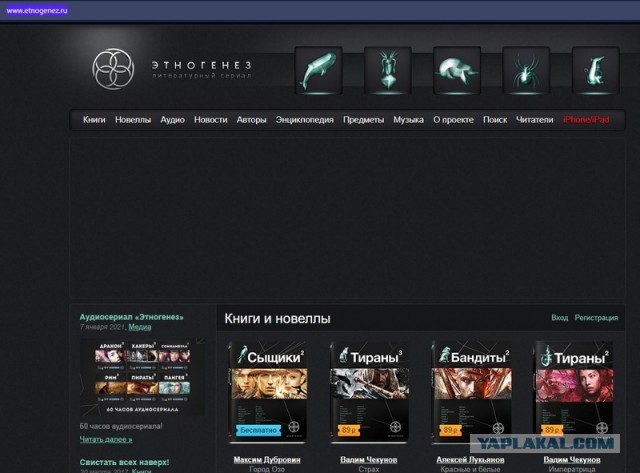The image size is (640, 473).
Task: Click the Вход login link
Action: tap(560, 318)
